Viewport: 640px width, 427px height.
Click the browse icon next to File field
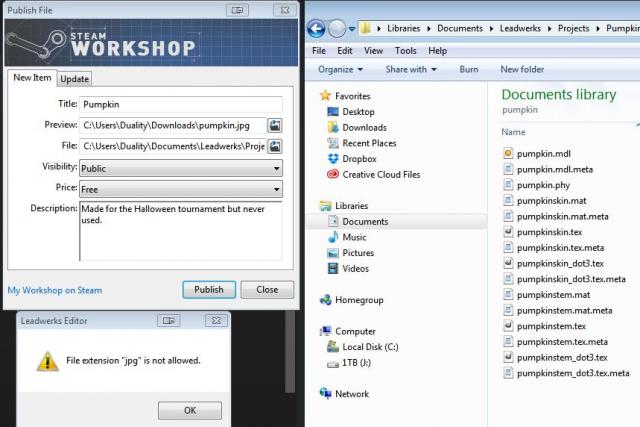point(275,147)
